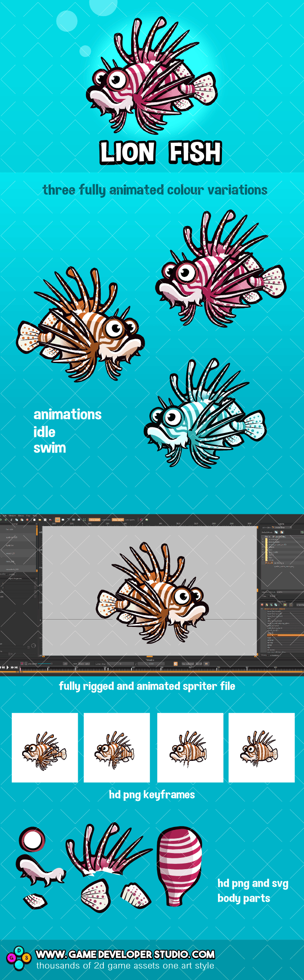Image resolution: width=304 pixels, height=980 pixels.
Task: Open the Misc menu in Spriter
Action: click(21, 516)
